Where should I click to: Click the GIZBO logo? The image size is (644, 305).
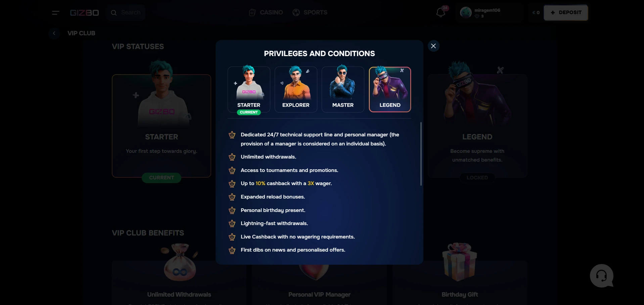(84, 13)
